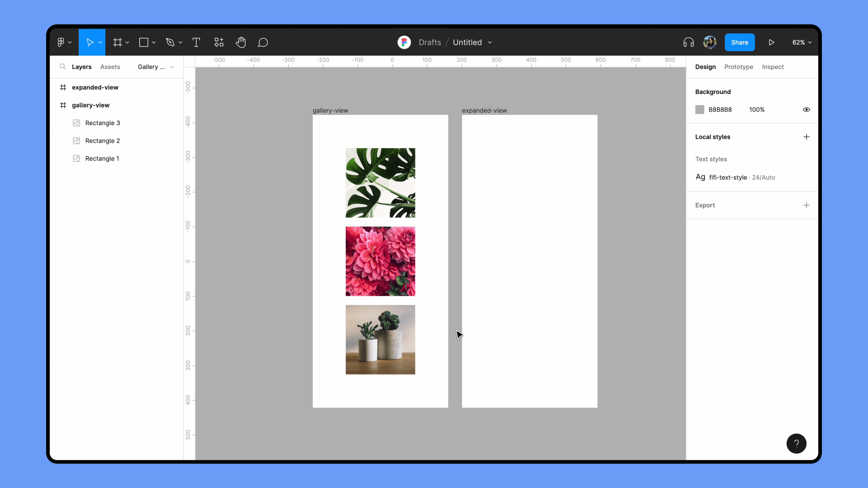Open the Resources components tool

point(219,42)
